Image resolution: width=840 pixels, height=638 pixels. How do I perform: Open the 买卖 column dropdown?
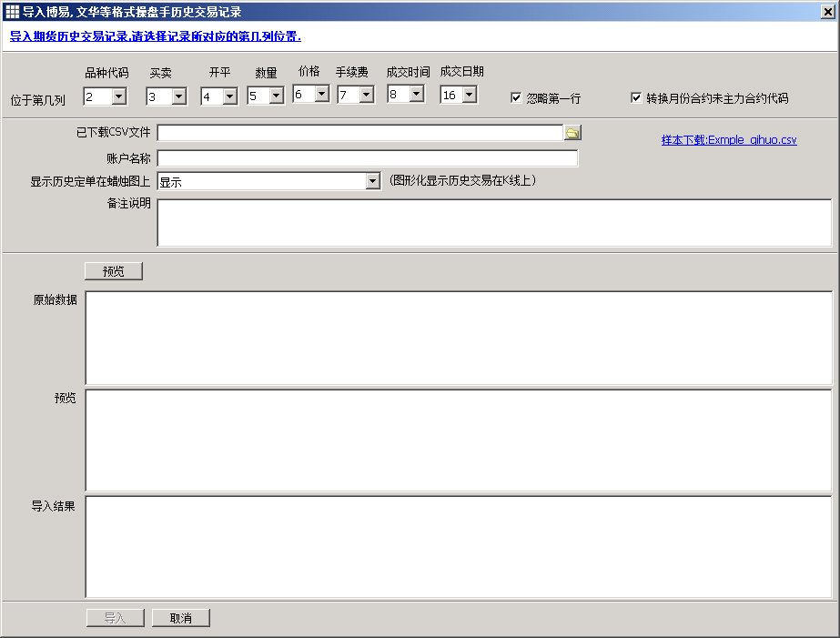point(178,96)
